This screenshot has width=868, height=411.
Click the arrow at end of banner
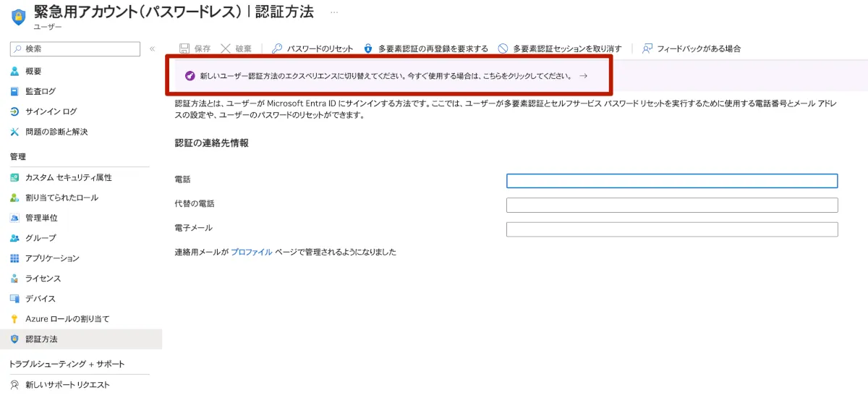(583, 76)
